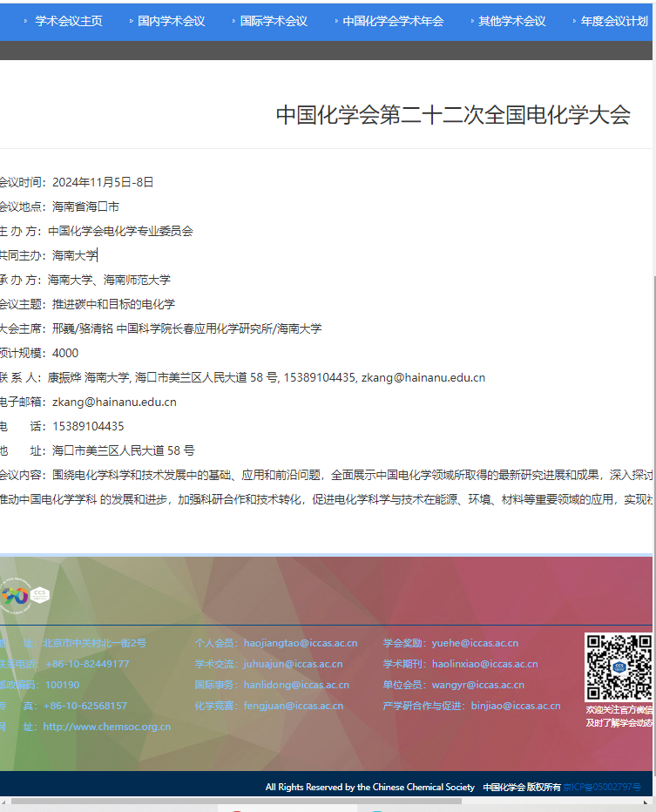Click the hanlidong@iccas.ac.cn 国际事务 email
The image size is (656, 812).
click(x=296, y=685)
